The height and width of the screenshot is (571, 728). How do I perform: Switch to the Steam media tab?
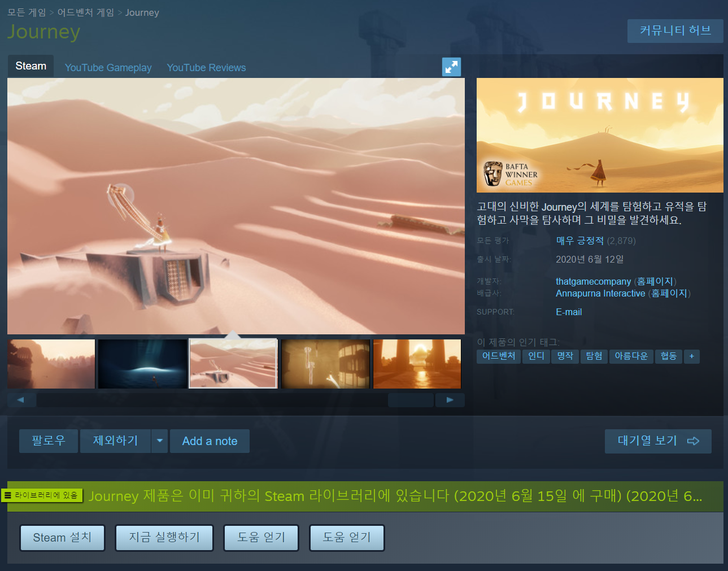tap(31, 66)
